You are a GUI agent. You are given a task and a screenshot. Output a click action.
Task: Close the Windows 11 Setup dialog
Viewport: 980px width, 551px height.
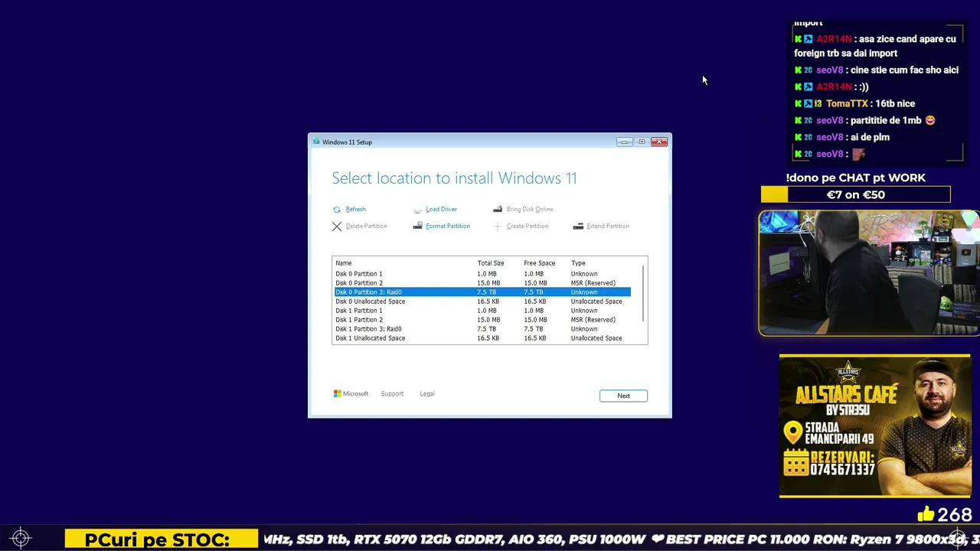(x=659, y=142)
